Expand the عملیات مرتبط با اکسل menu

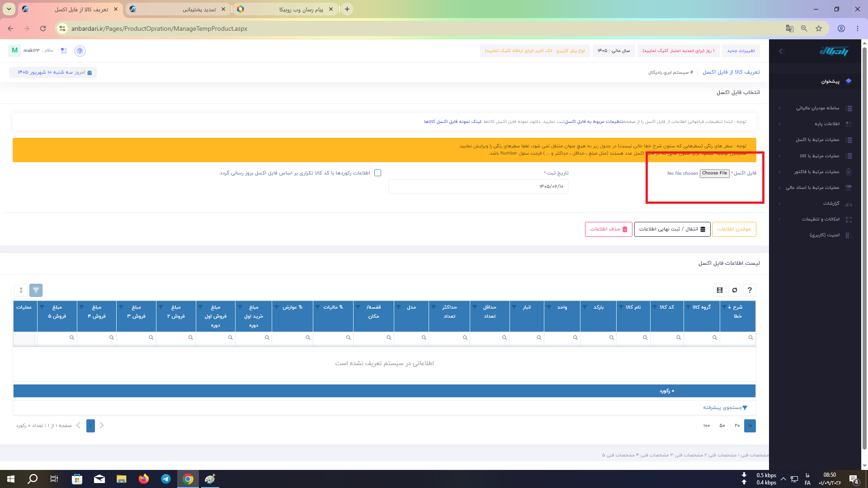coord(816,140)
